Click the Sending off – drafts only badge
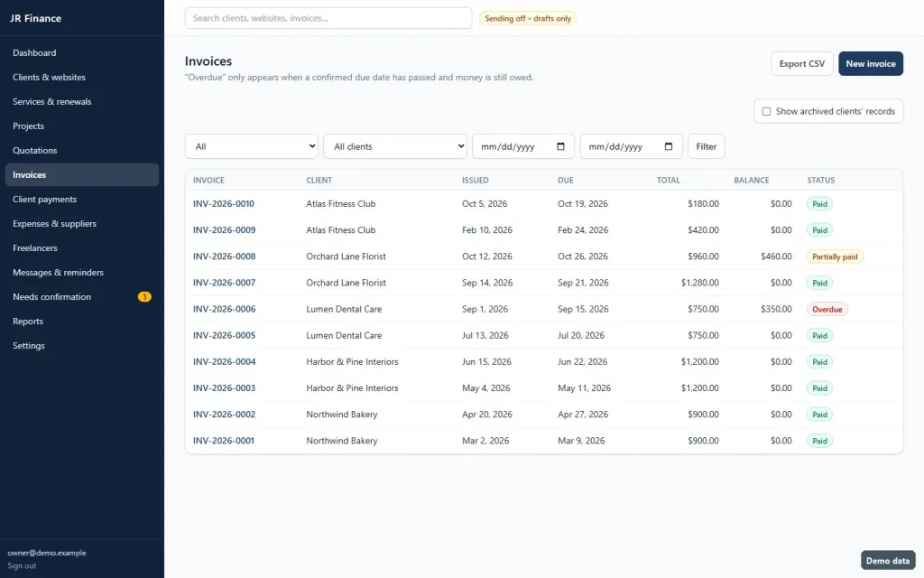The height and width of the screenshot is (578, 924). pos(527,18)
